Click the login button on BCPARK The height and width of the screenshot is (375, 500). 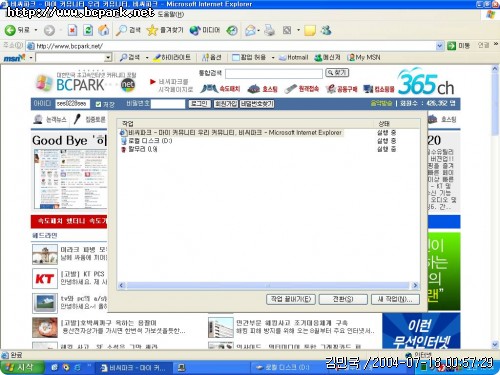pos(199,104)
